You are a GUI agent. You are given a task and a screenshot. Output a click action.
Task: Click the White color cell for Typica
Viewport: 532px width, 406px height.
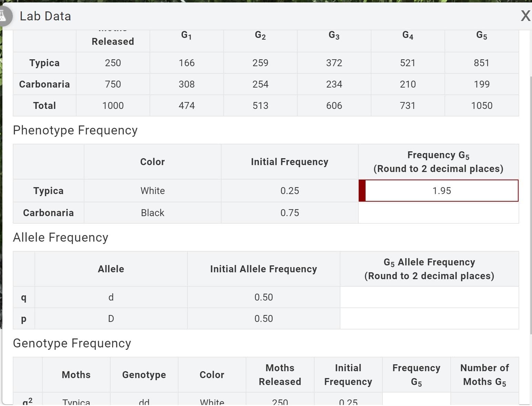(153, 191)
